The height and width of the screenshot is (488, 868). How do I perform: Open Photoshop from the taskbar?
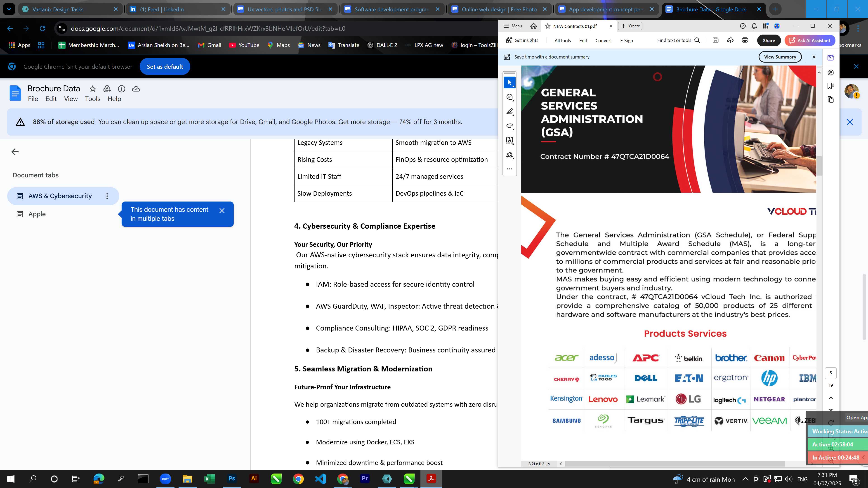tap(232, 479)
